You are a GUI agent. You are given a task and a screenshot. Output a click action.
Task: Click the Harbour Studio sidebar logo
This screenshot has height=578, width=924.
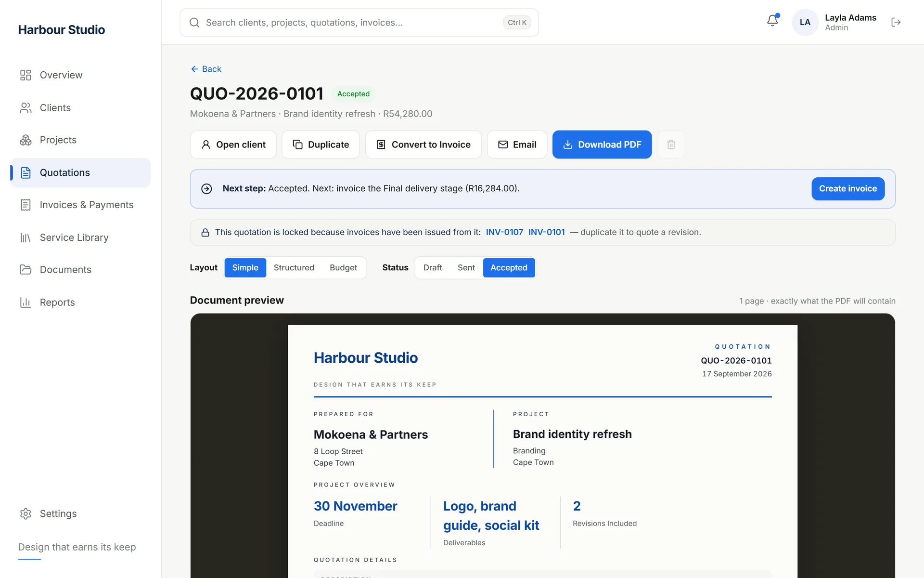pyautogui.click(x=62, y=30)
